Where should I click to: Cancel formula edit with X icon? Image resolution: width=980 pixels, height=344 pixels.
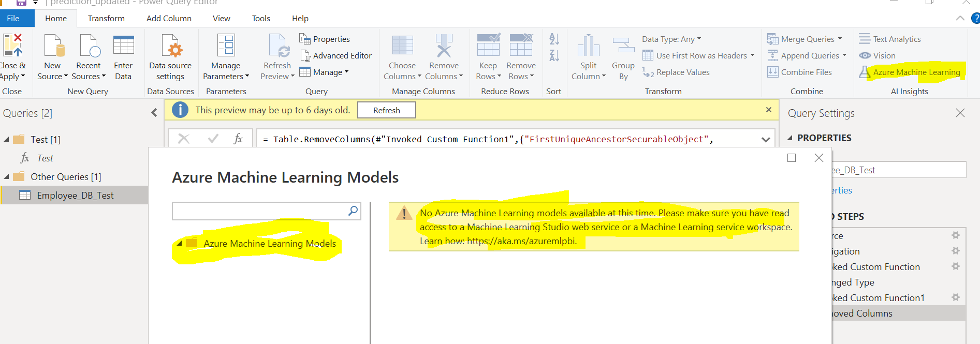pyautogui.click(x=184, y=139)
